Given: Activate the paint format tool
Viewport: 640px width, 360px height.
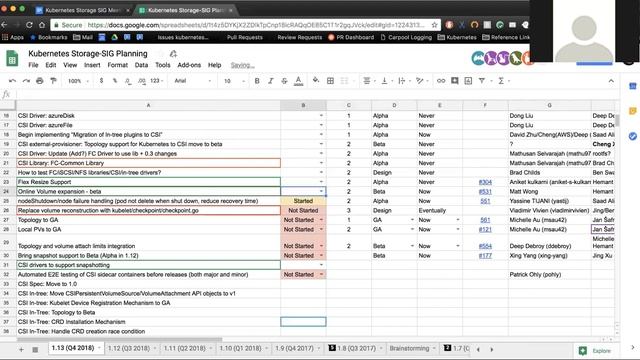Looking at the screenshot, I should (x=53, y=81).
